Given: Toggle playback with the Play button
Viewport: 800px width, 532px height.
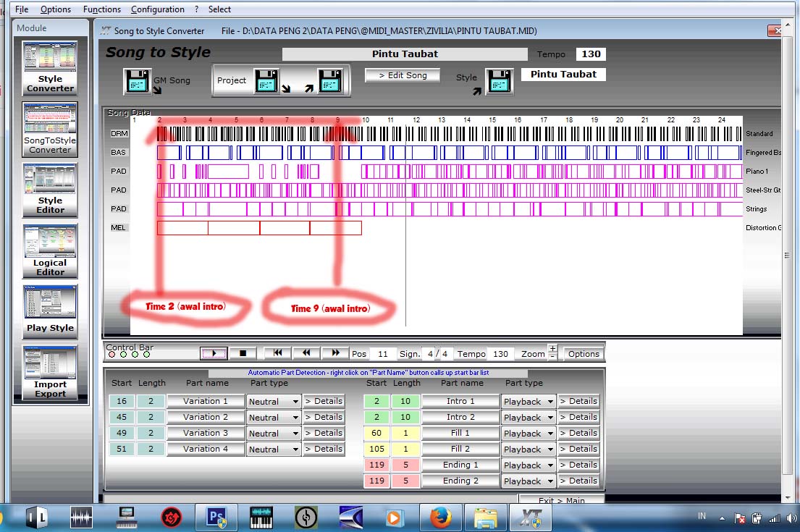Looking at the screenshot, I should pyautogui.click(x=213, y=354).
